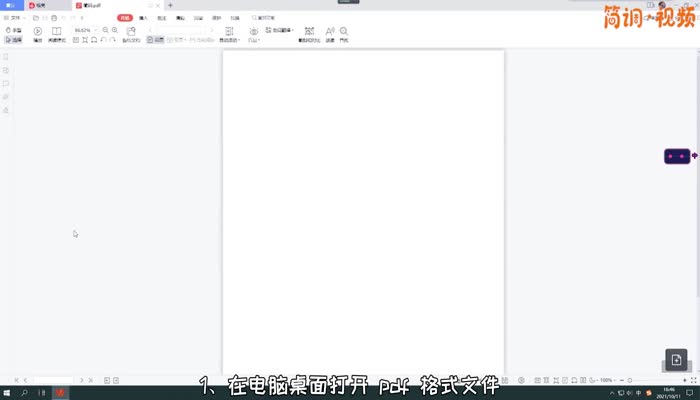
Task: Expand the Background options dropdown
Action: pos(228,34)
